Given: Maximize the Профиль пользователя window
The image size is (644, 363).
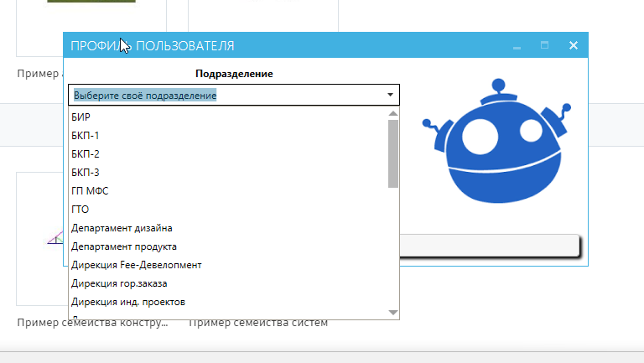Looking at the screenshot, I should coord(544,45).
